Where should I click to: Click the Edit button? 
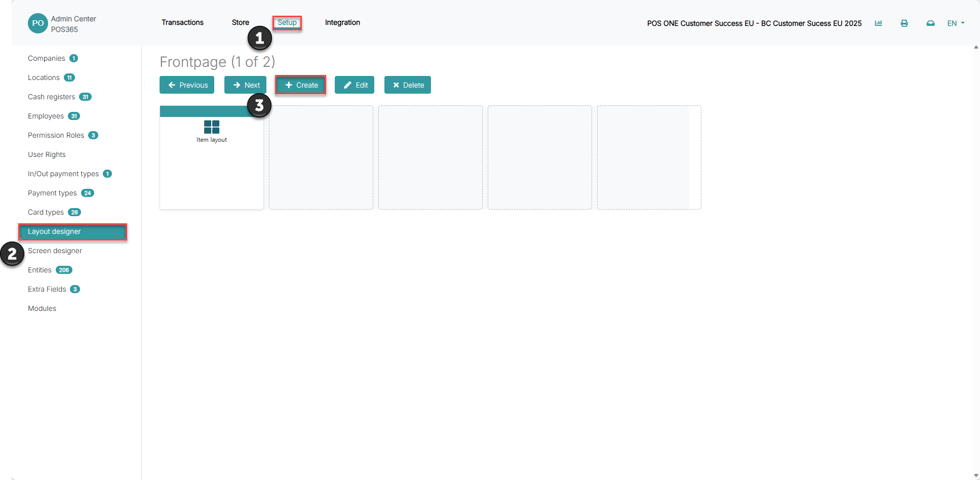coord(355,85)
